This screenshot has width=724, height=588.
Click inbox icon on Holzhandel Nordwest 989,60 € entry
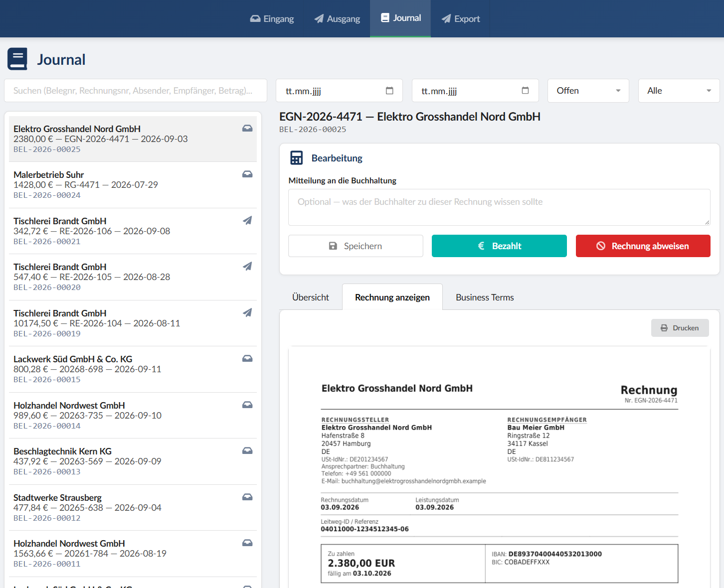tap(247, 405)
